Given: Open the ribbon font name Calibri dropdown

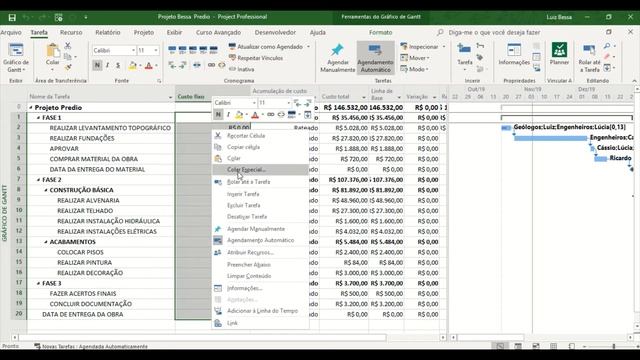Looking at the screenshot, I should pyautogui.click(x=133, y=50).
